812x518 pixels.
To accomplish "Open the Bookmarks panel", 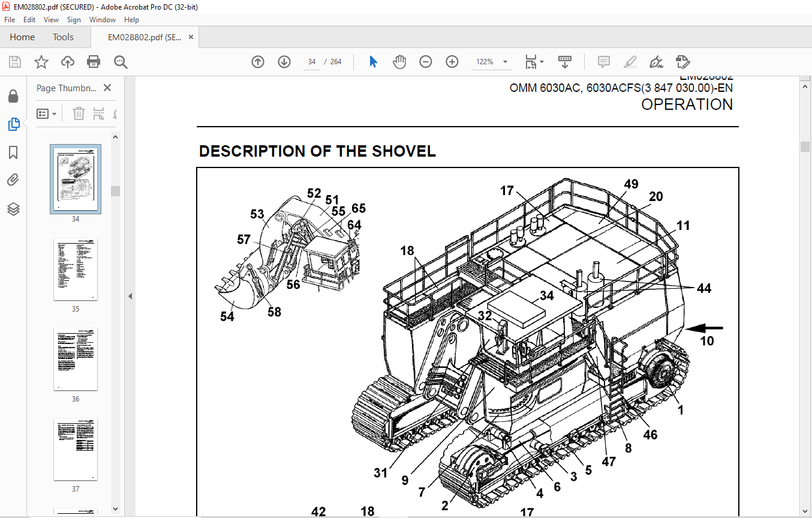I will pos(13,152).
